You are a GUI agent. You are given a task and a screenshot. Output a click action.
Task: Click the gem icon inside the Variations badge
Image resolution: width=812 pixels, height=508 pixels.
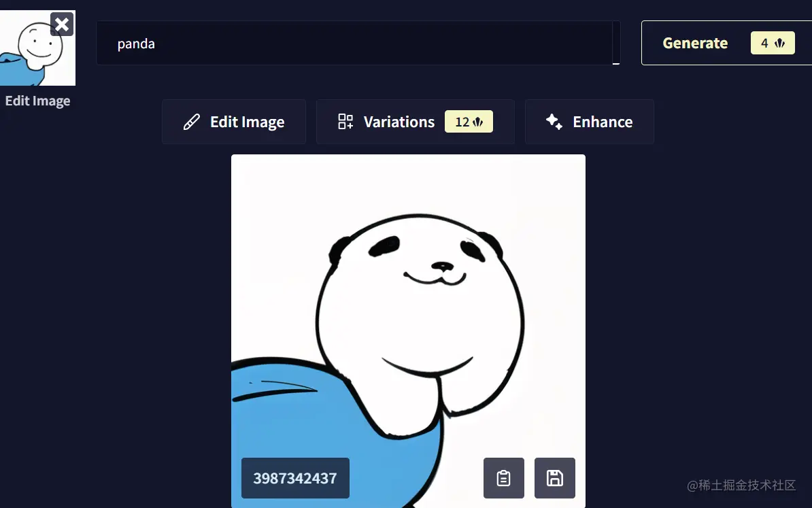click(x=479, y=122)
